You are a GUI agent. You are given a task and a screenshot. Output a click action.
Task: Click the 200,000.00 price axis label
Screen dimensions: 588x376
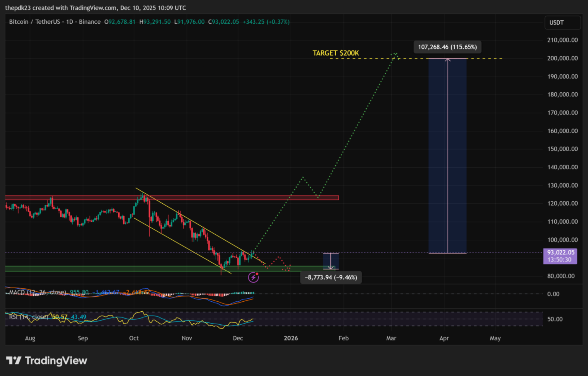click(562, 58)
